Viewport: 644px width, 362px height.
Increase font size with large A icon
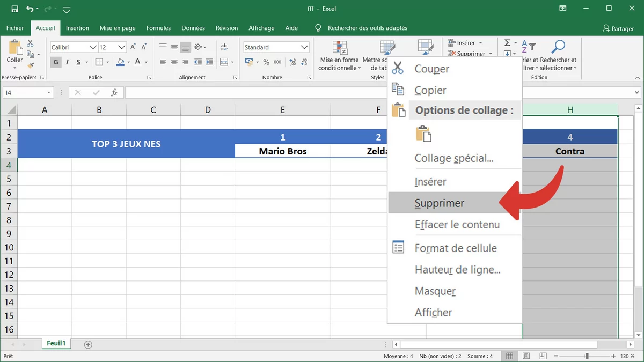tap(134, 47)
